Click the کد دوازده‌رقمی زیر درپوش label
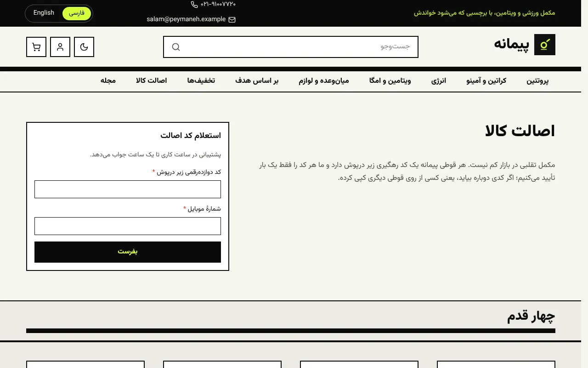Image resolution: width=588 pixels, height=368 pixels. 189,172
